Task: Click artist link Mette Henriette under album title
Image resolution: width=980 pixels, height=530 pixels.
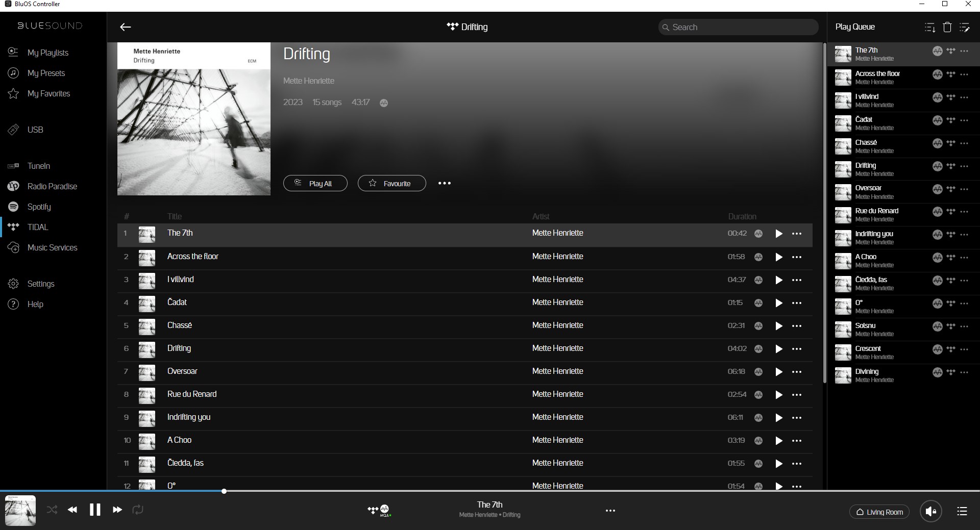Action: (309, 81)
